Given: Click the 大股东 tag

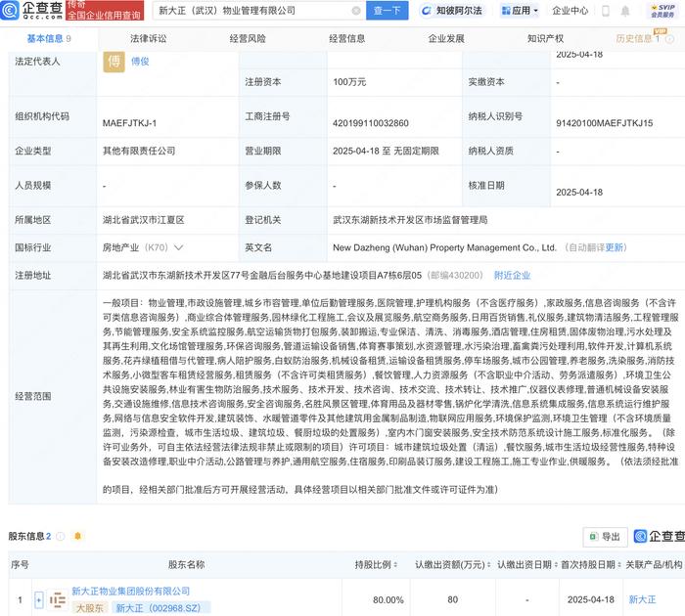Looking at the screenshot, I should pyautogui.click(x=90, y=608).
